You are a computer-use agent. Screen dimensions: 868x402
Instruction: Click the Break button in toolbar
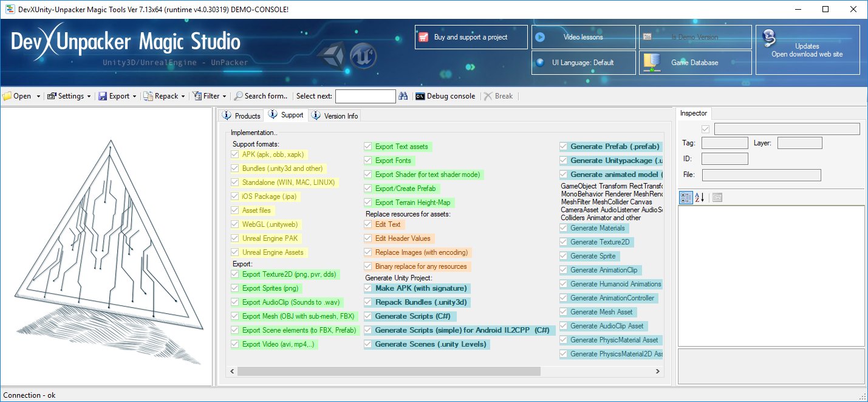pos(499,96)
